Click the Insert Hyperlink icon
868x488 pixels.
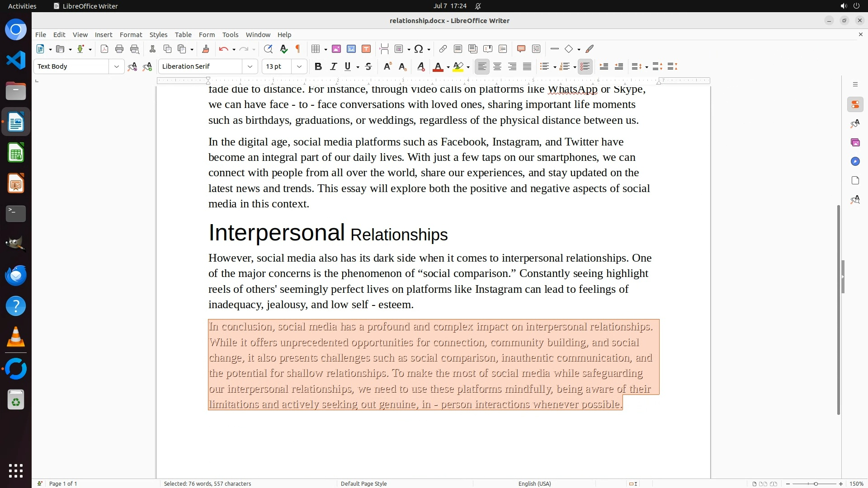tap(443, 49)
